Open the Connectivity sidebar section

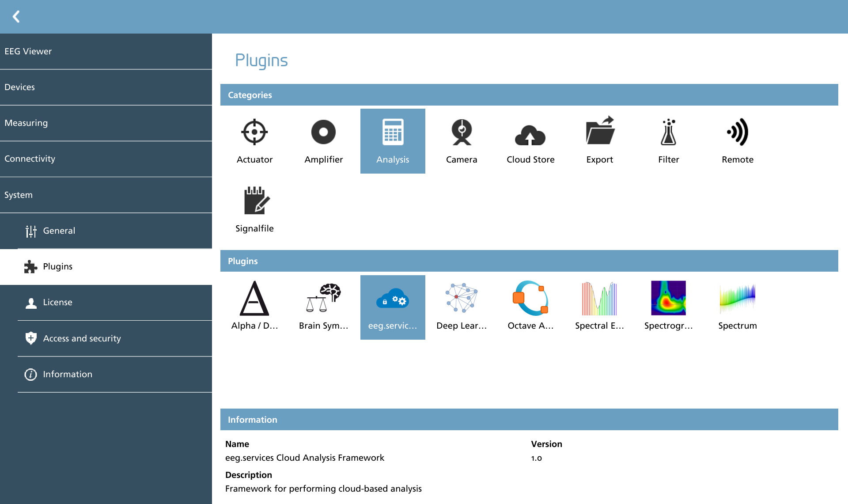106,159
